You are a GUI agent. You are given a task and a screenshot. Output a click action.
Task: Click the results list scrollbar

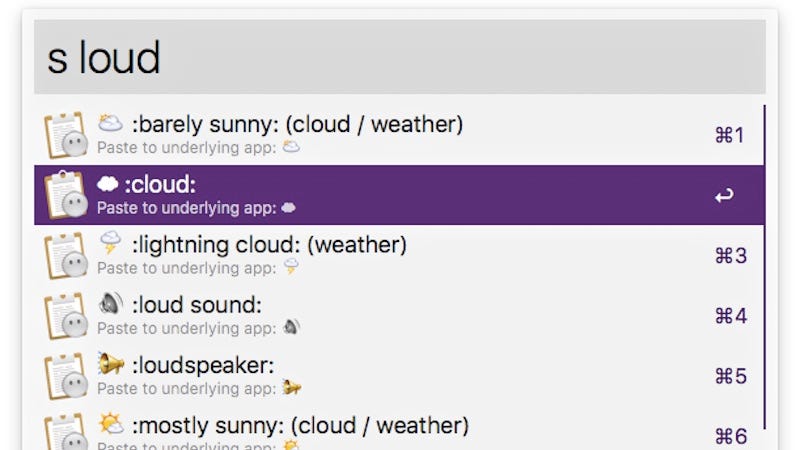click(x=765, y=267)
